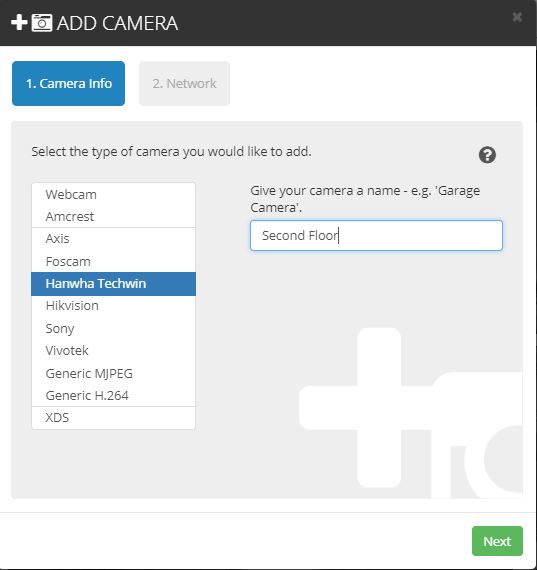Pick Hikvision in the camera list
The height and width of the screenshot is (570, 537).
113,306
